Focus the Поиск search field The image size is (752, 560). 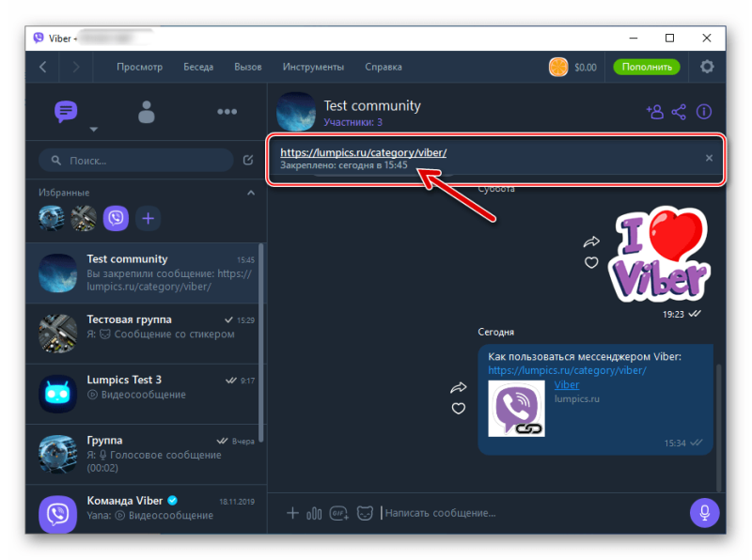135,160
